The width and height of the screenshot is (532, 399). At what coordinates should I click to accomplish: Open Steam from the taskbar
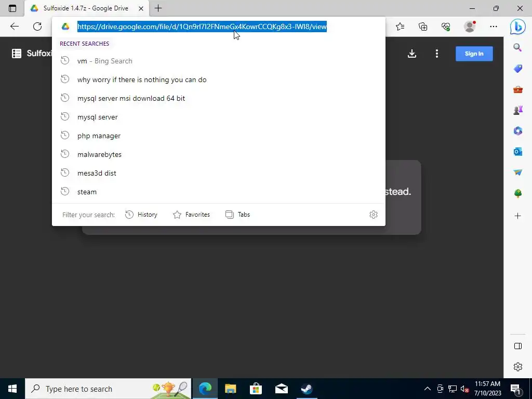(x=307, y=389)
